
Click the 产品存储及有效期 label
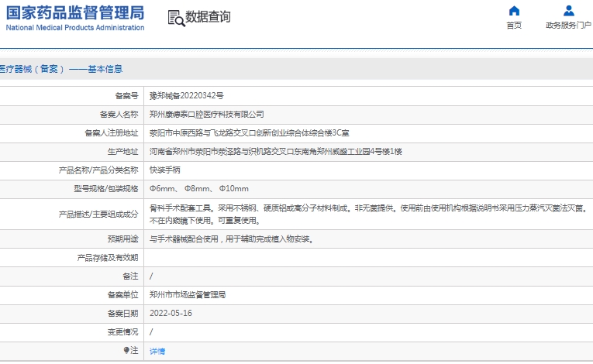tap(108, 258)
